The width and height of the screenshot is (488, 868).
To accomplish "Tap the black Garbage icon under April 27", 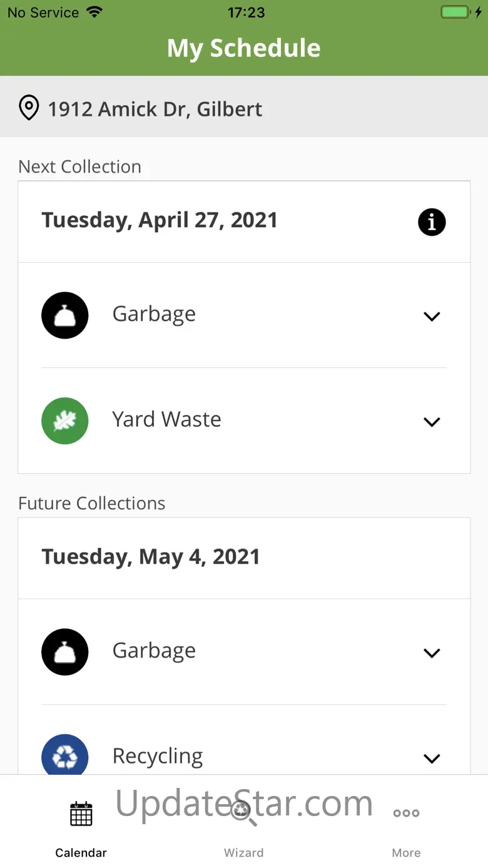I will (x=65, y=315).
